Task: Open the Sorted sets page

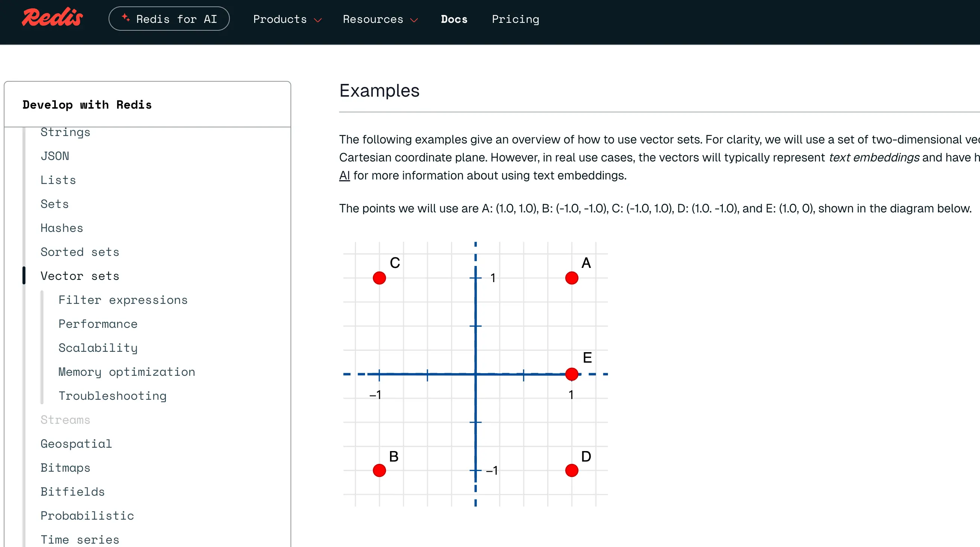Action: (80, 252)
